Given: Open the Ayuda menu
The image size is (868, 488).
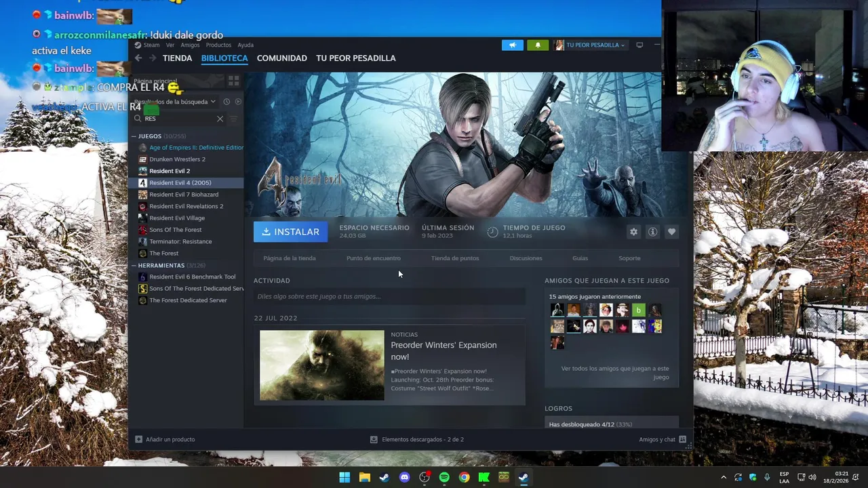Looking at the screenshot, I should [245, 45].
